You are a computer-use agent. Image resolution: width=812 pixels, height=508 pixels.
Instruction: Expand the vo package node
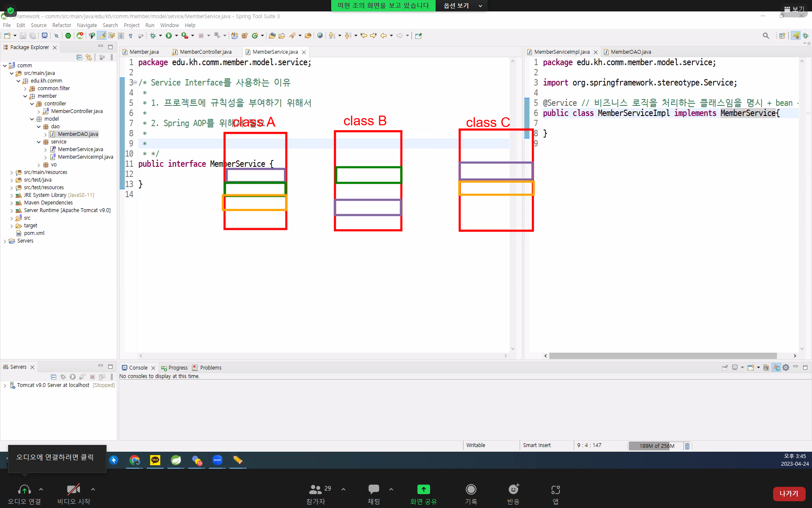pos(38,165)
